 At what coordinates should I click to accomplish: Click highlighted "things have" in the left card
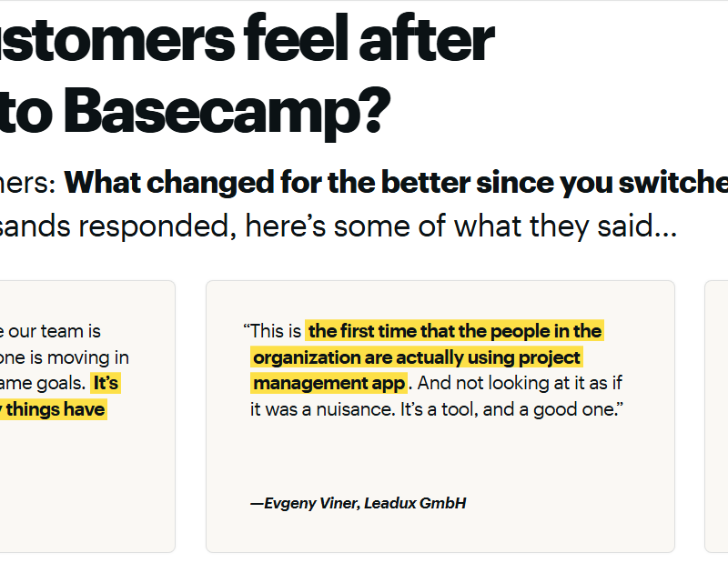pos(55,409)
